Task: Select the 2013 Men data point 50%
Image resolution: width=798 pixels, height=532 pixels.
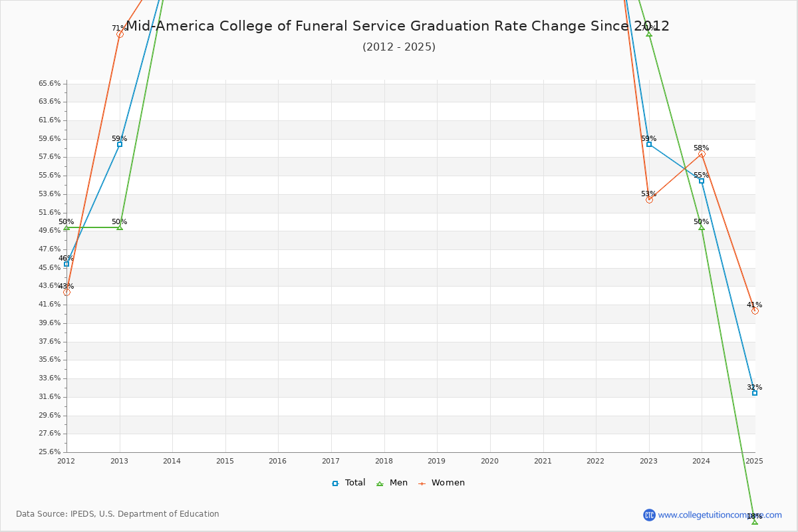Action: coord(120,227)
